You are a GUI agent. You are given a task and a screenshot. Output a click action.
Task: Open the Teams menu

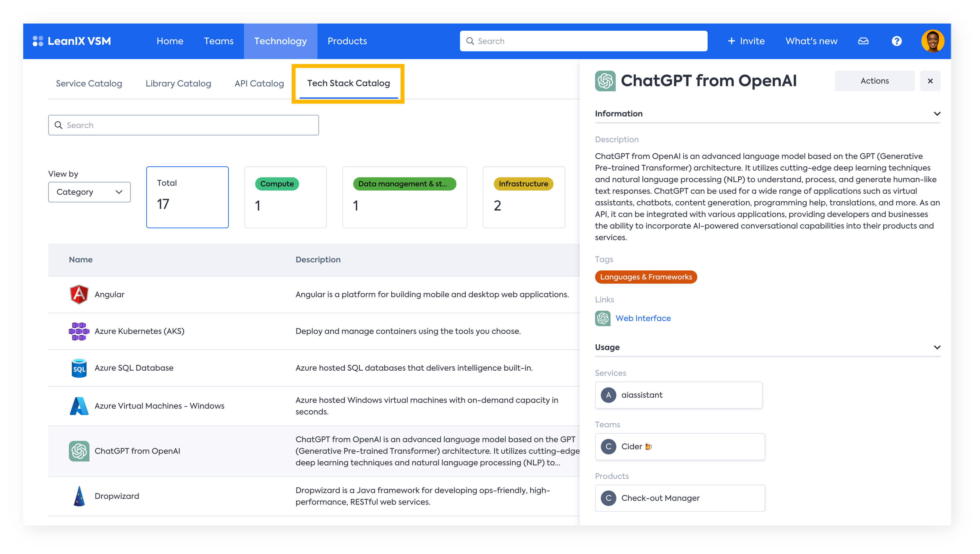218,41
